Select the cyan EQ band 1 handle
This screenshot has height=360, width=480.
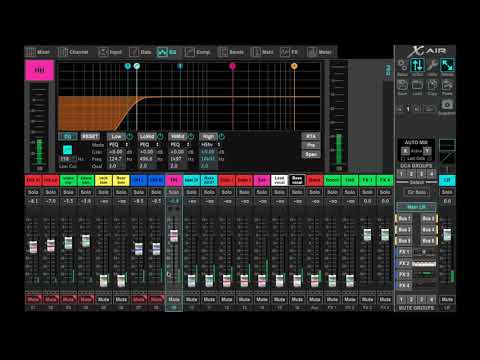[x=127, y=66]
